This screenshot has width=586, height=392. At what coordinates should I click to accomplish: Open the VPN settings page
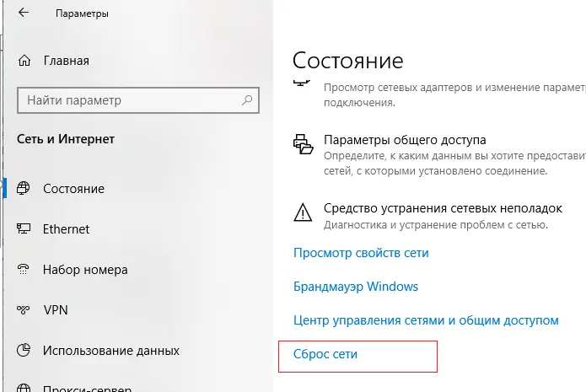pyautogui.click(x=56, y=309)
